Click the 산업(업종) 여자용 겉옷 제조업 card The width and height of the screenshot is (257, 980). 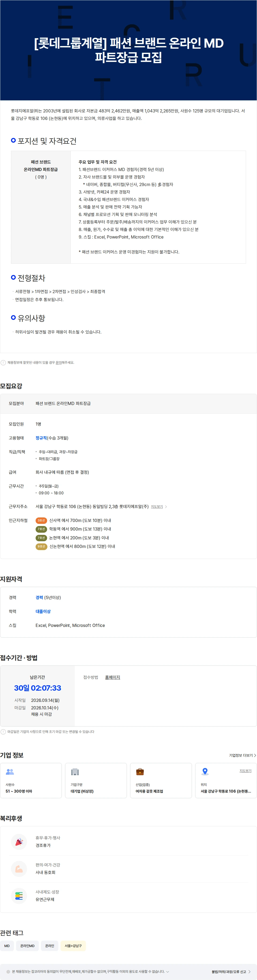(x=161, y=780)
